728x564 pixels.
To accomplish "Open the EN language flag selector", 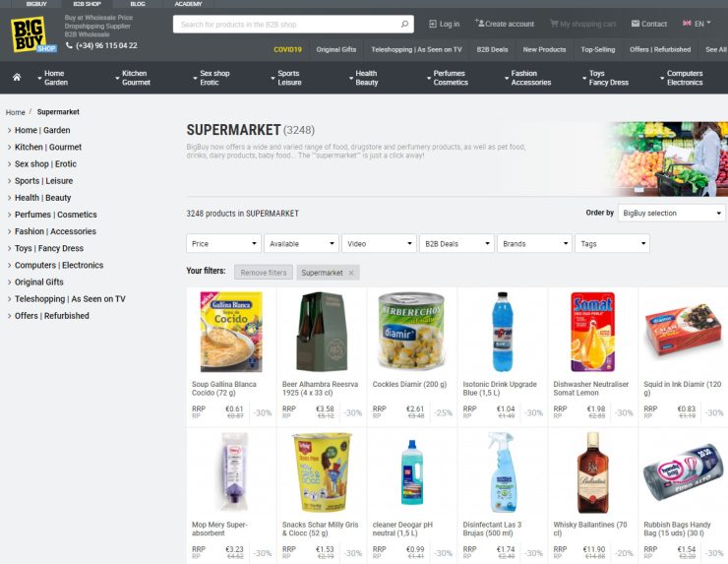I will coord(697,24).
